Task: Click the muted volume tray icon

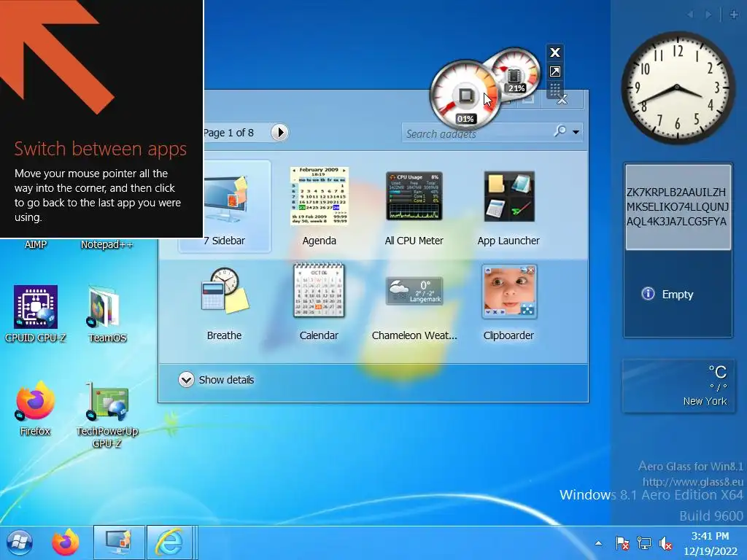Action: pyautogui.click(x=665, y=542)
